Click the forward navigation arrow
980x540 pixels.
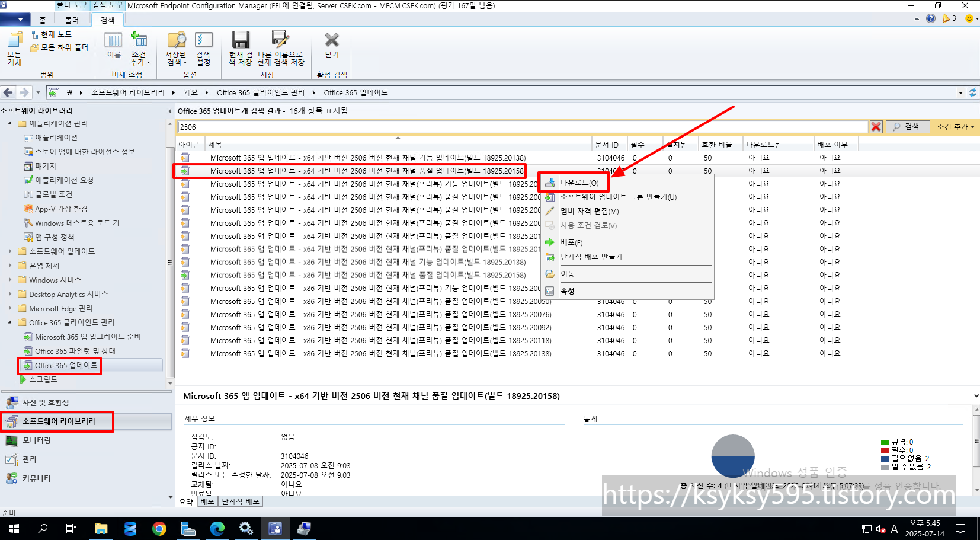[x=24, y=92]
